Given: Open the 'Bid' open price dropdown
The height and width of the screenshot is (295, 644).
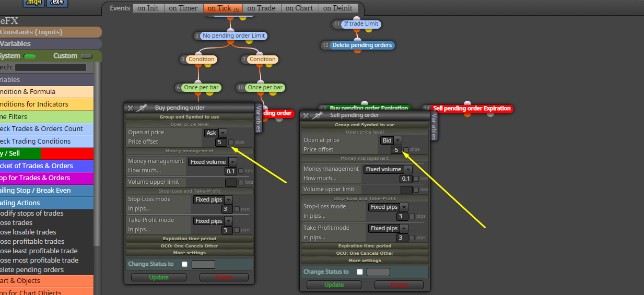Looking at the screenshot, I should (391, 140).
